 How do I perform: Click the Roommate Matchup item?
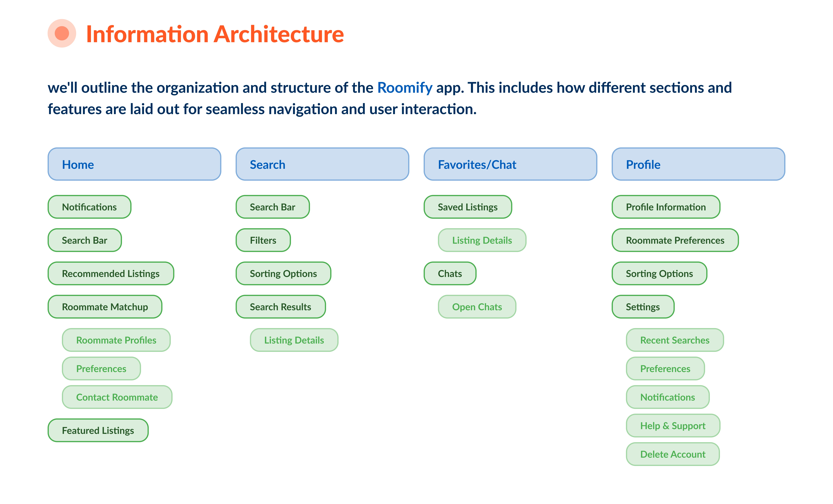click(105, 307)
